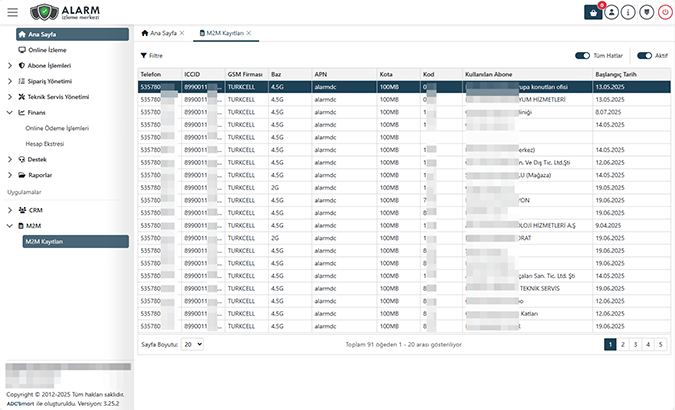Click the Filtre funnel icon
675x410 pixels.
(x=144, y=56)
